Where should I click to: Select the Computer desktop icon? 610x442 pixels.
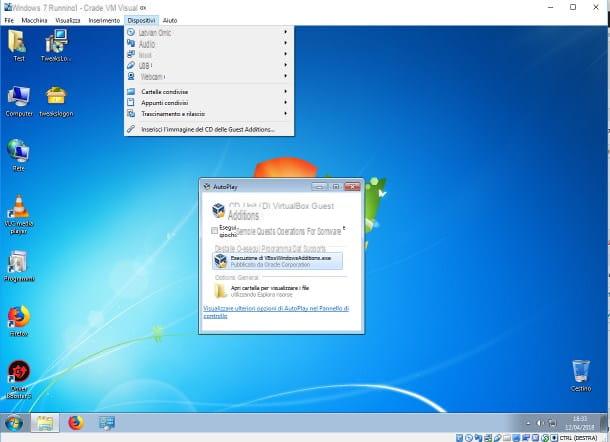[19, 101]
